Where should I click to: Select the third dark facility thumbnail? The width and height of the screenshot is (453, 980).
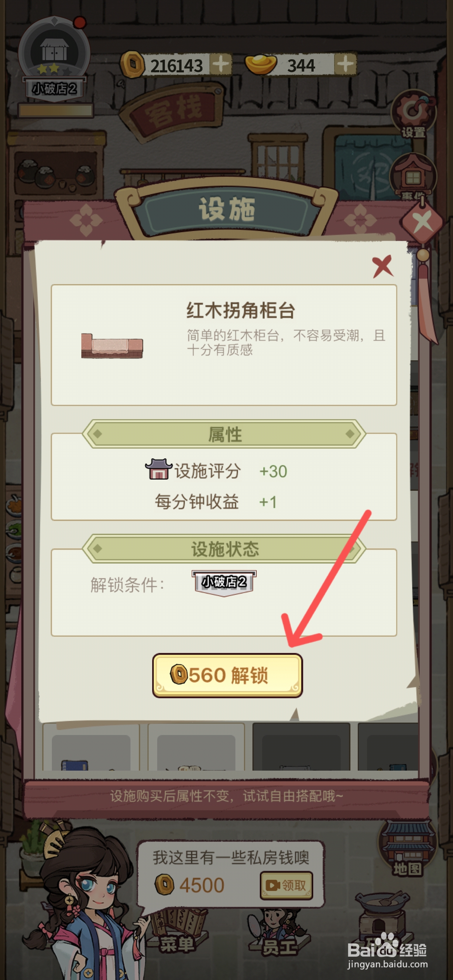(301, 746)
